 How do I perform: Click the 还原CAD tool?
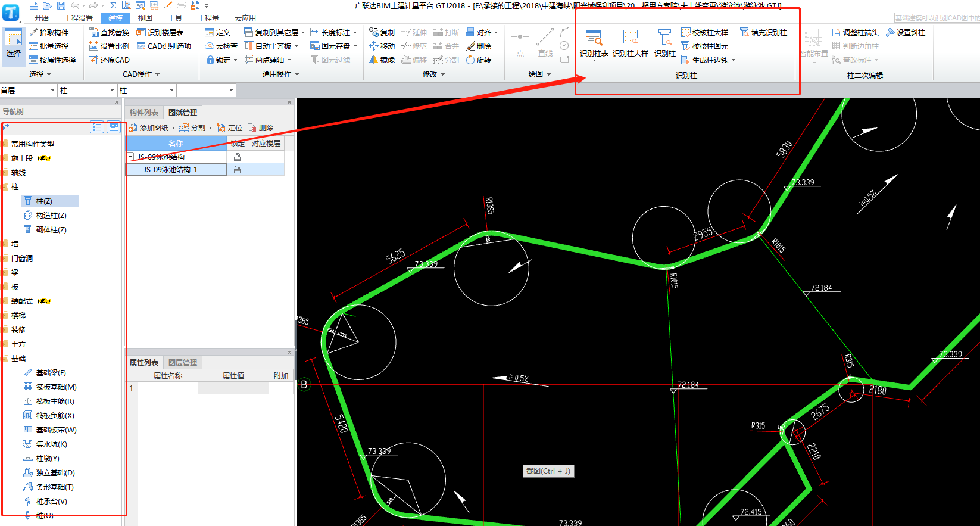pos(110,60)
